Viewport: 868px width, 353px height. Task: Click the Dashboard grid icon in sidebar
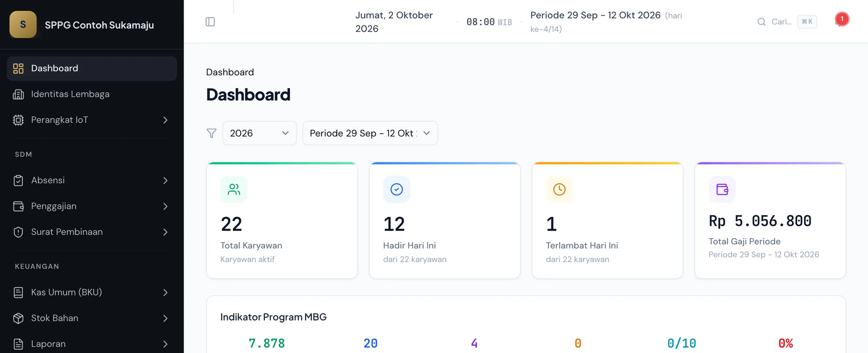click(x=18, y=68)
